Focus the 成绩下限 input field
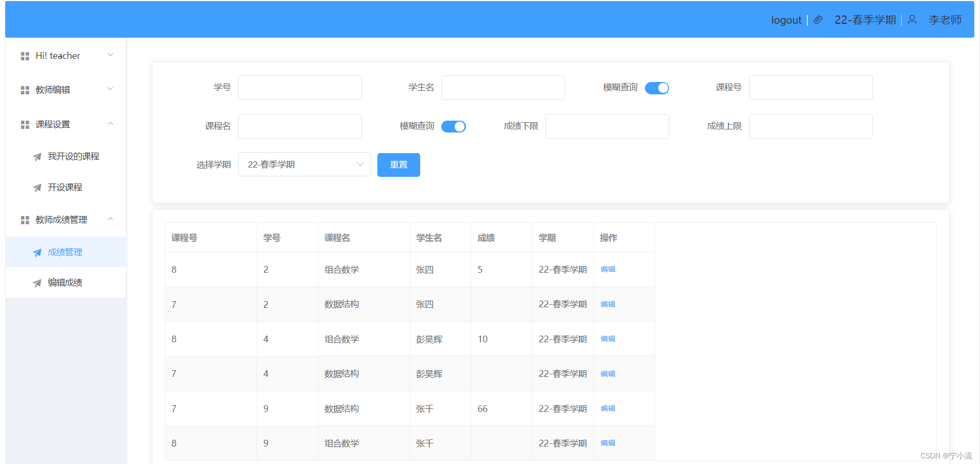 (607, 126)
